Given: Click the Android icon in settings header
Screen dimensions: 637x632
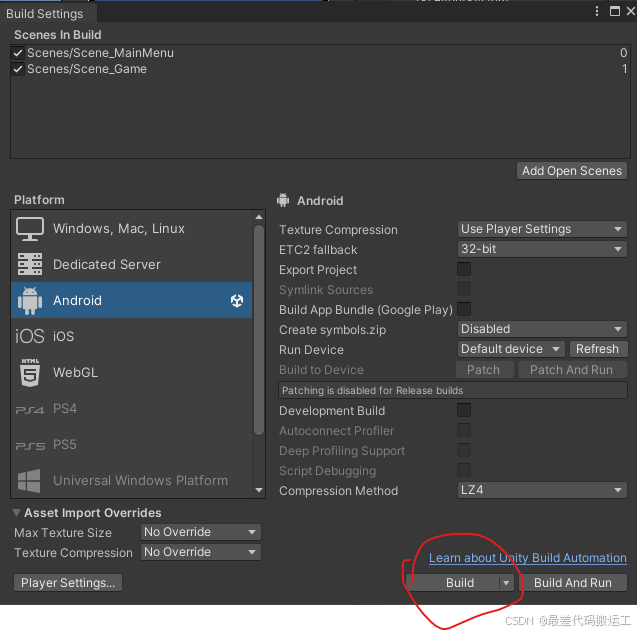Looking at the screenshot, I should [283, 200].
